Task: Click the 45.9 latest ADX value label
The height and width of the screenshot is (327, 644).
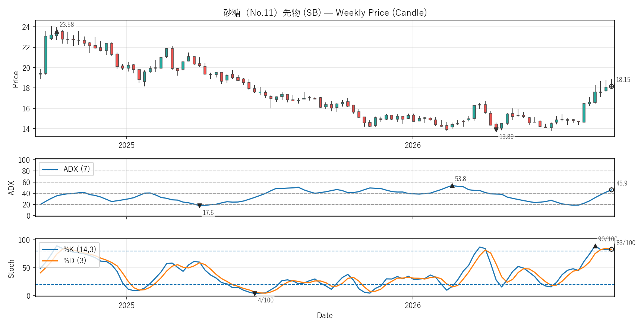Action: (x=622, y=183)
